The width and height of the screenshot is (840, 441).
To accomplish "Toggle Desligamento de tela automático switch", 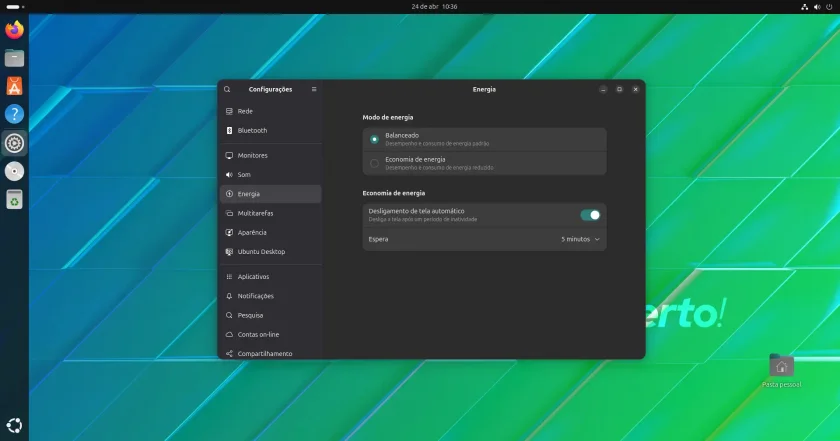I will (x=590, y=215).
